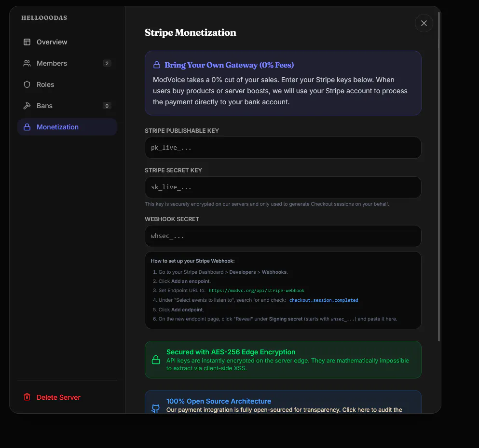Click the red trash icon for Delete Server

[27, 397]
